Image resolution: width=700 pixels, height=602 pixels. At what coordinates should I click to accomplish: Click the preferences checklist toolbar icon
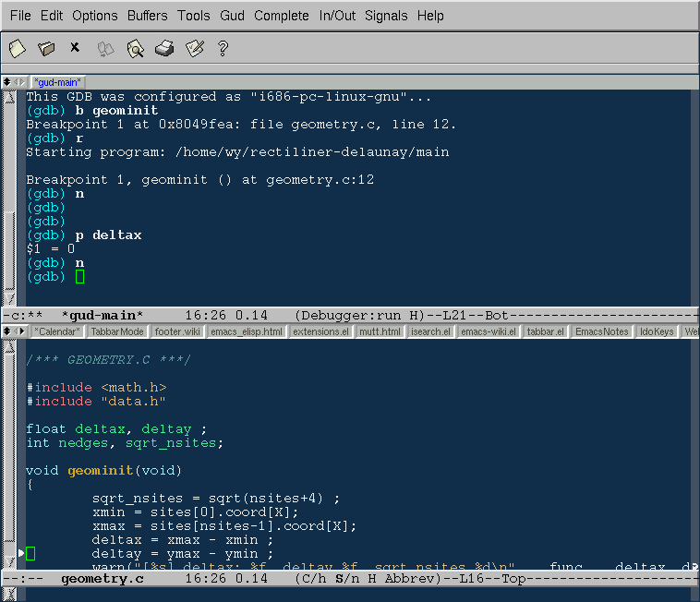pos(194,48)
